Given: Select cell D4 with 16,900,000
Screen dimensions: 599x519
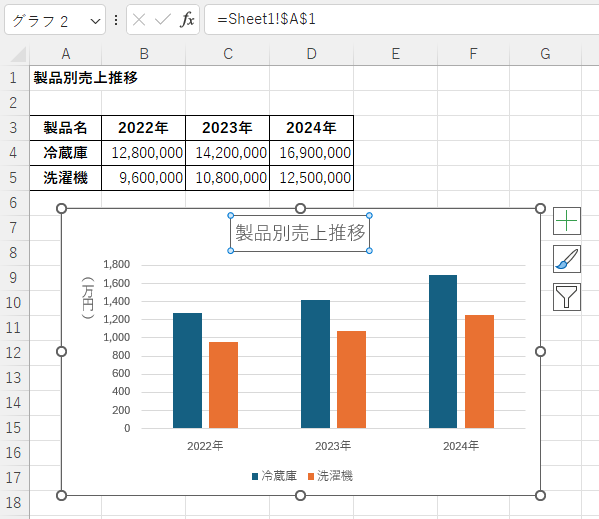Looking at the screenshot, I should pyautogui.click(x=311, y=153).
